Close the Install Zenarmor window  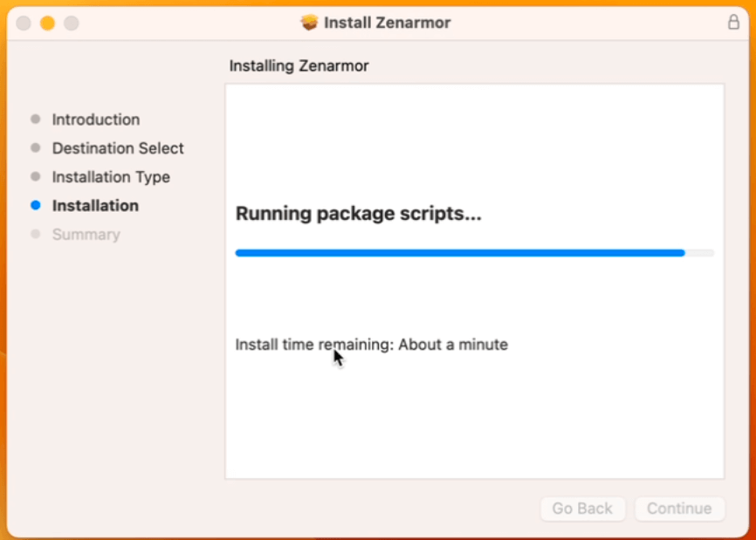24,24
